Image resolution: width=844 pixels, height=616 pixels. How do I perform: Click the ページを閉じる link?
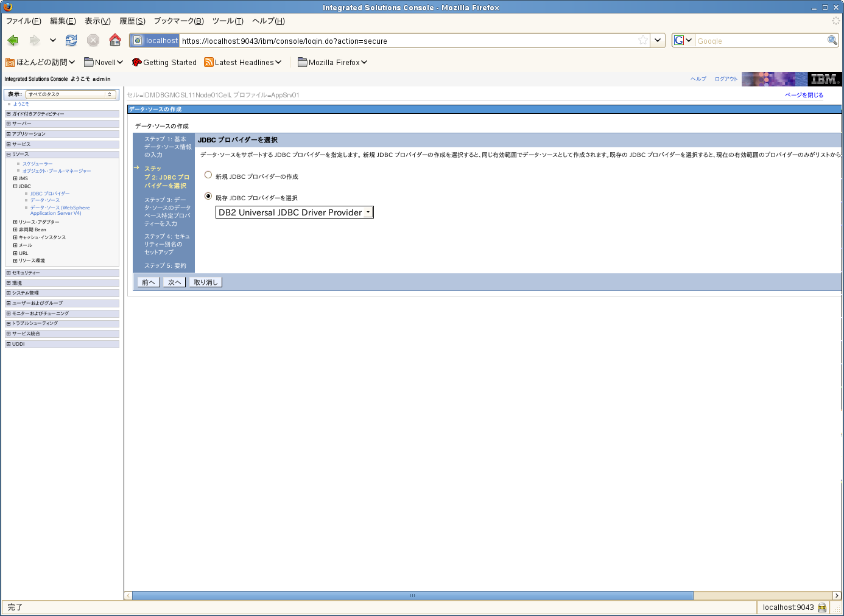tap(804, 95)
